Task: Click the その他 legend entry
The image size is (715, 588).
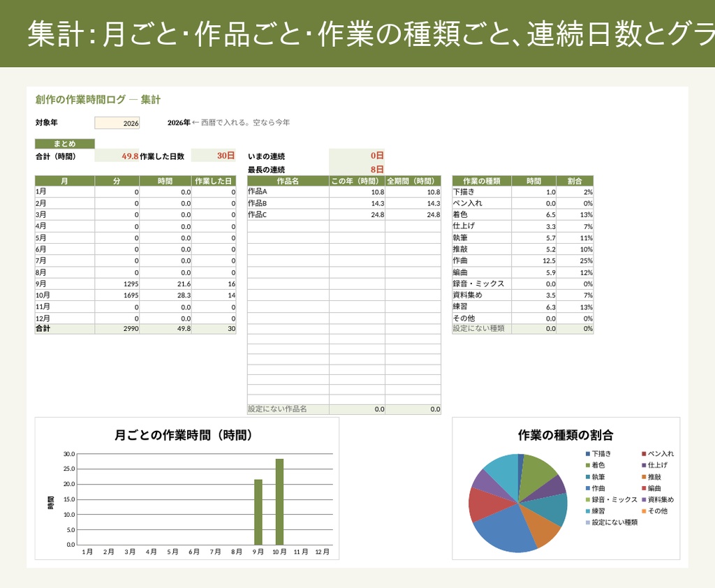Action: pos(654,511)
